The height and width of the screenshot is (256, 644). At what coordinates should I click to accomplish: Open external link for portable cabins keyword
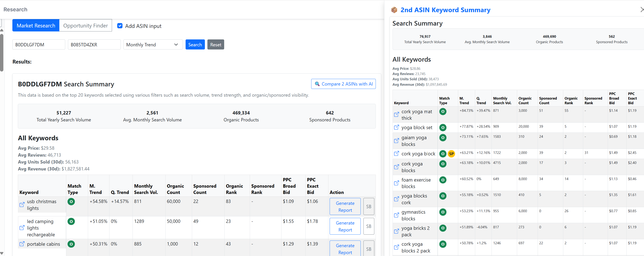[x=22, y=244]
